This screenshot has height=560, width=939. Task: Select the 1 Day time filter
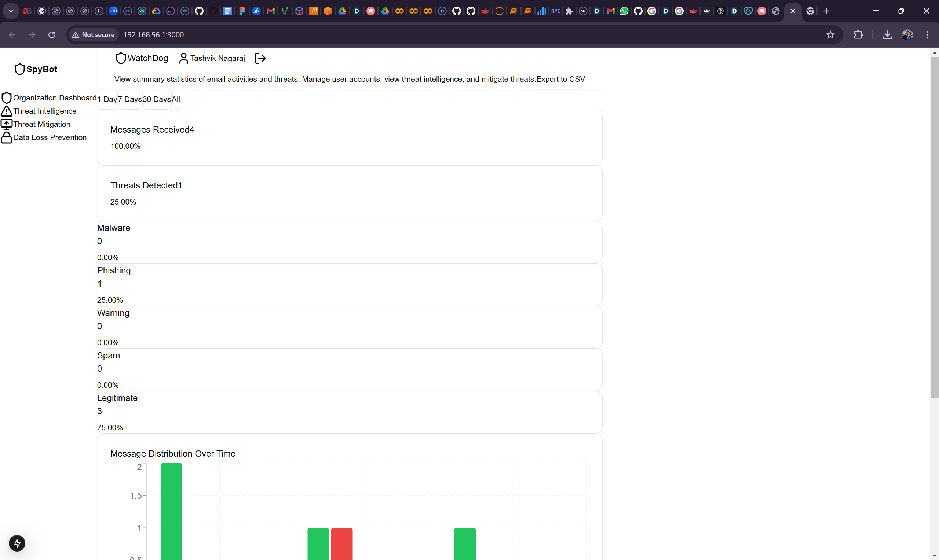pyautogui.click(x=107, y=99)
